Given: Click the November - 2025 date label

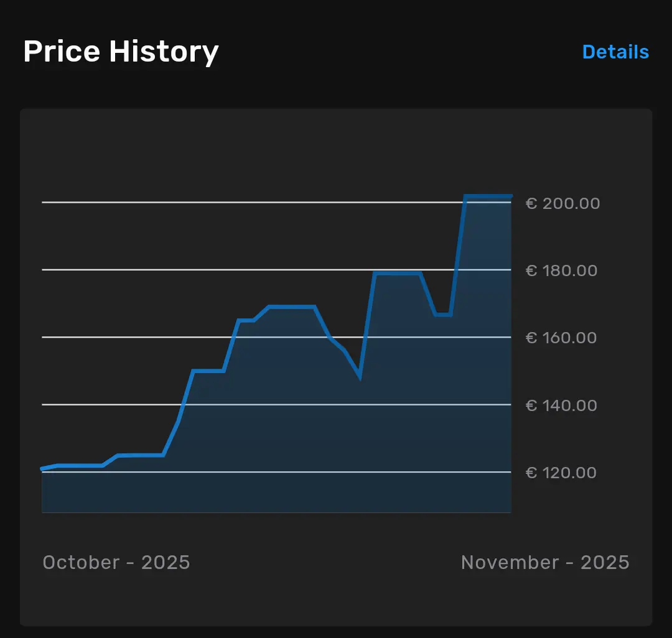Looking at the screenshot, I should 545,562.
